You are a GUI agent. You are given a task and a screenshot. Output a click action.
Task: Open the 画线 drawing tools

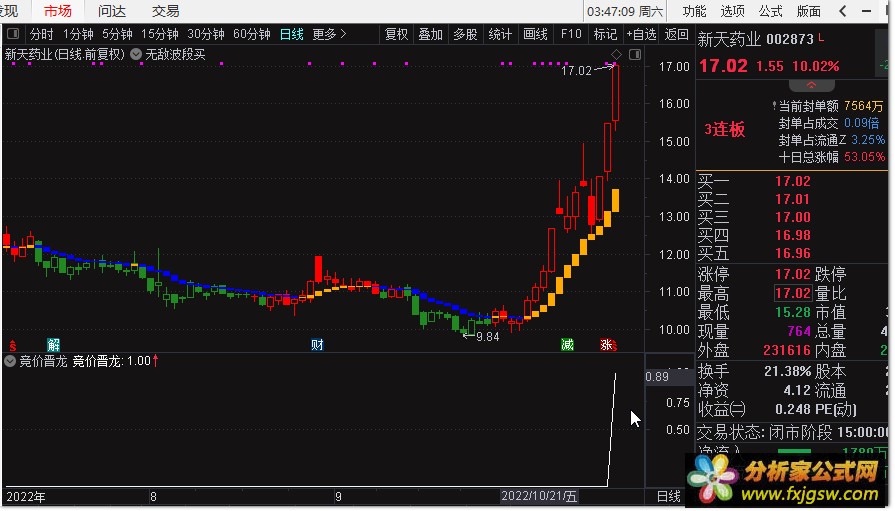[535, 34]
